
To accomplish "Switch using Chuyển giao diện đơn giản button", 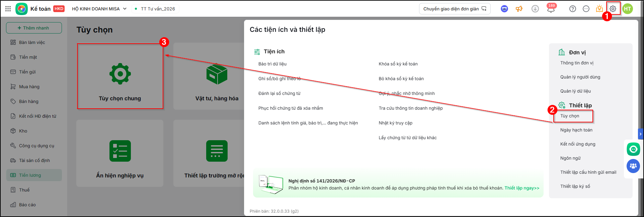I will click(x=455, y=9).
